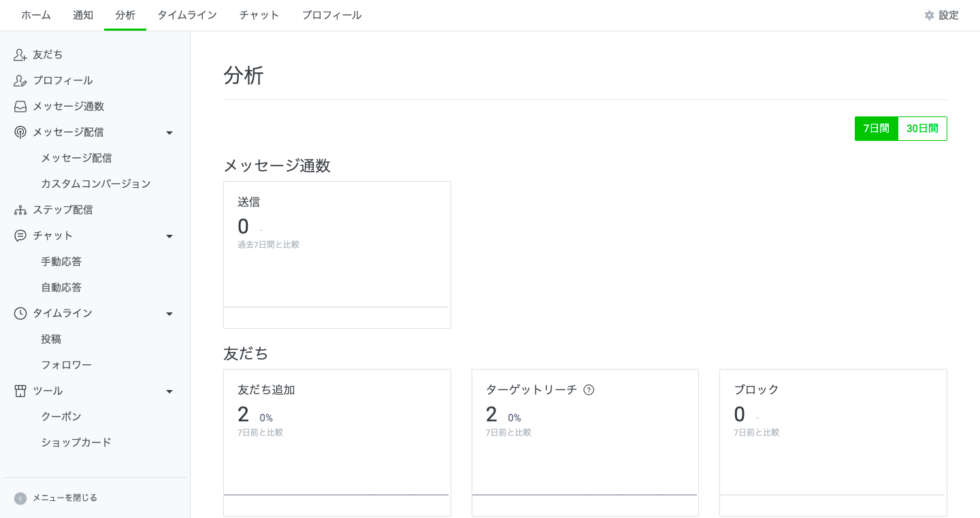Click the ステップ配信 hierarchy icon
The image size is (980, 518).
click(20, 210)
